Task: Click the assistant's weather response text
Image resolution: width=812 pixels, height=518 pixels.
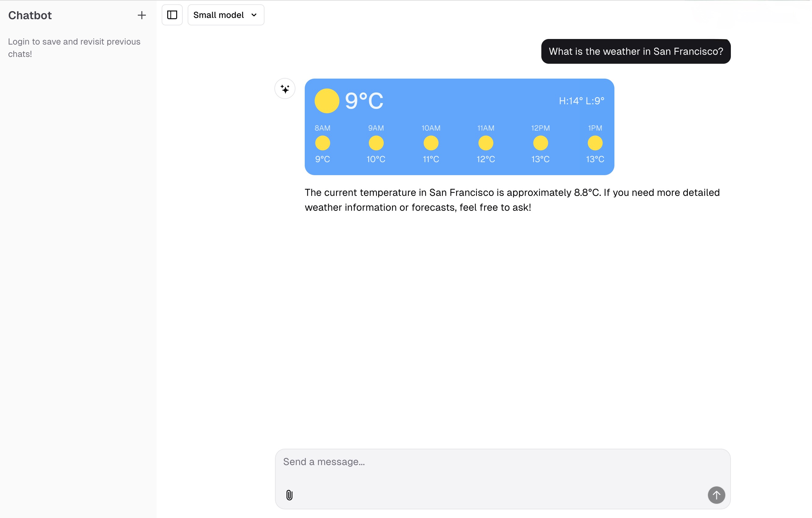Action: click(x=513, y=200)
